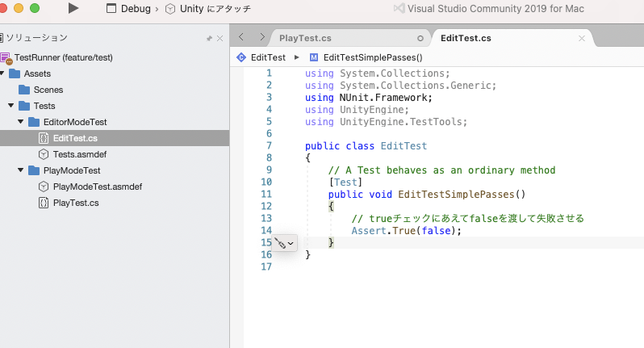Click the EditTest class icon in breadcrumb
This screenshot has height=348, width=644.
point(241,57)
